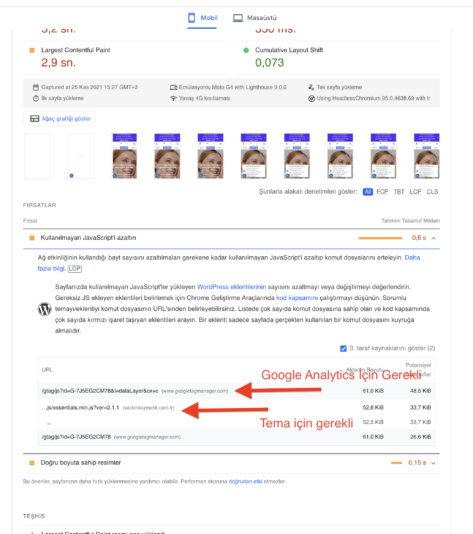Expand the Doğru boyuta sahip resimler audit

[x=433, y=463]
